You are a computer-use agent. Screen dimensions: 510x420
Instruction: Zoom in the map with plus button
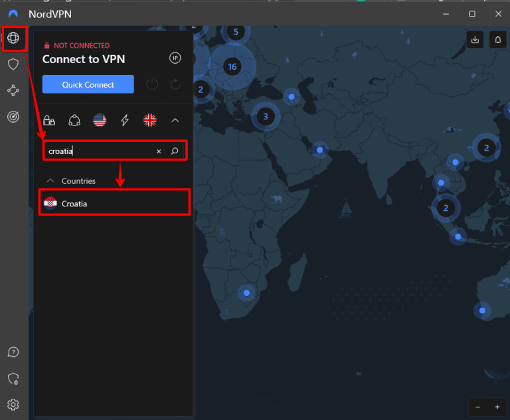(x=497, y=406)
